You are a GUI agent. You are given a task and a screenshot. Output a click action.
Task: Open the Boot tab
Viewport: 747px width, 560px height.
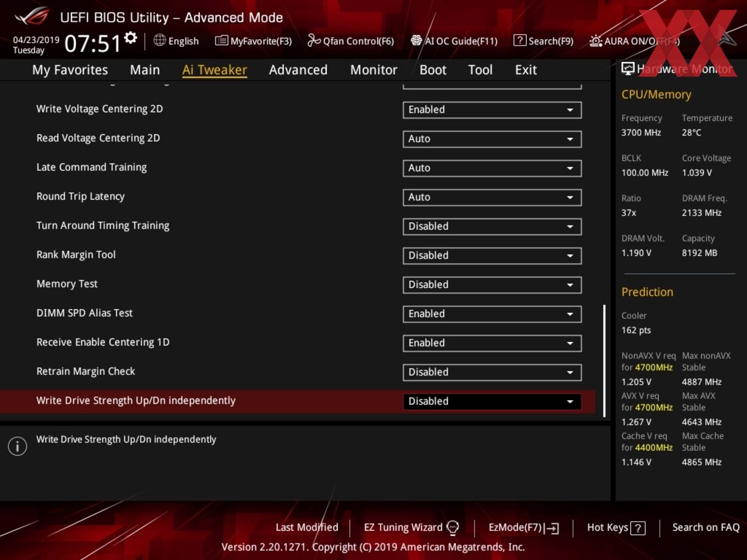[x=433, y=70]
